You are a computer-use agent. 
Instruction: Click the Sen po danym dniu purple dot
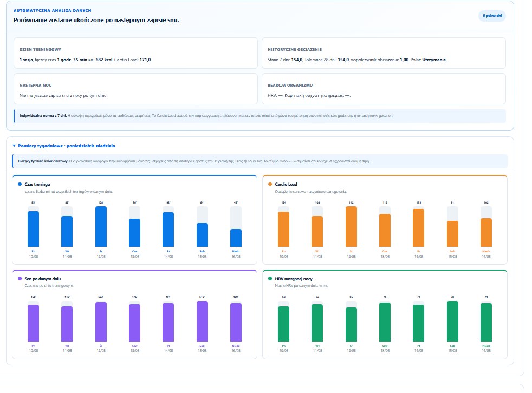click(20, 279)
